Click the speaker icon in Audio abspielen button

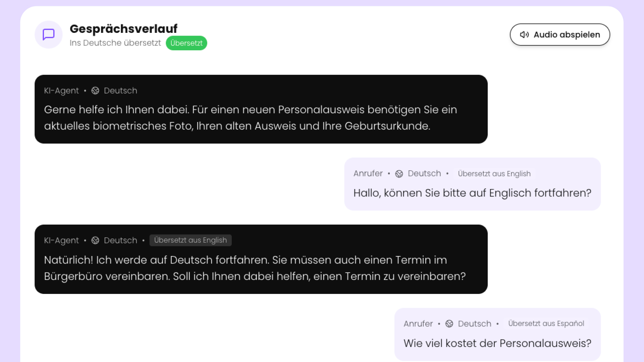(x=524, y=35)
